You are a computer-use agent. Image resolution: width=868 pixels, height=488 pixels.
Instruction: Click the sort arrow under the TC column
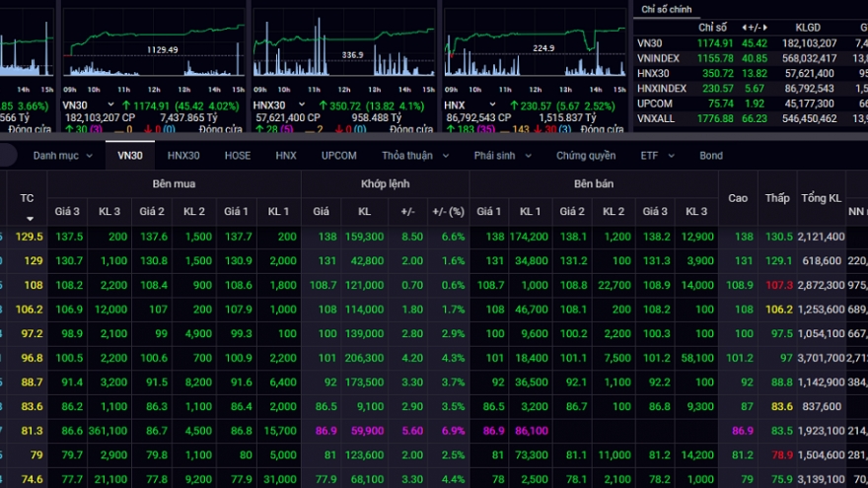[x=29, y=218]
